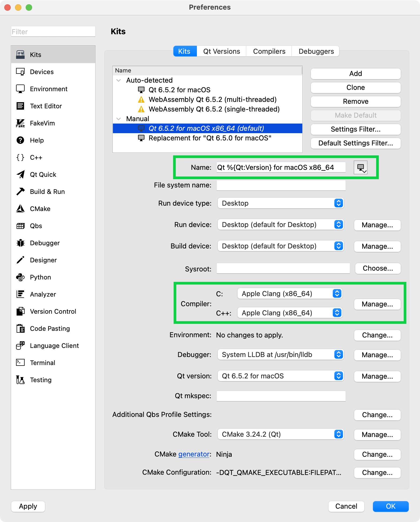Screen dimensions: 420x522
Task: Select the Python category icon
Action: click(20, 277)
